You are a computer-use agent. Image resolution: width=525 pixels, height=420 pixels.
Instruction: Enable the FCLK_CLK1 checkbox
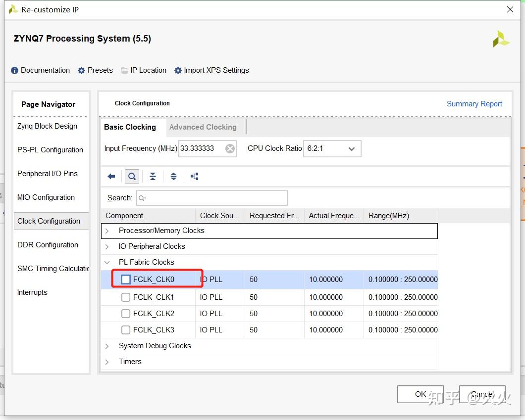pos(126,297)
